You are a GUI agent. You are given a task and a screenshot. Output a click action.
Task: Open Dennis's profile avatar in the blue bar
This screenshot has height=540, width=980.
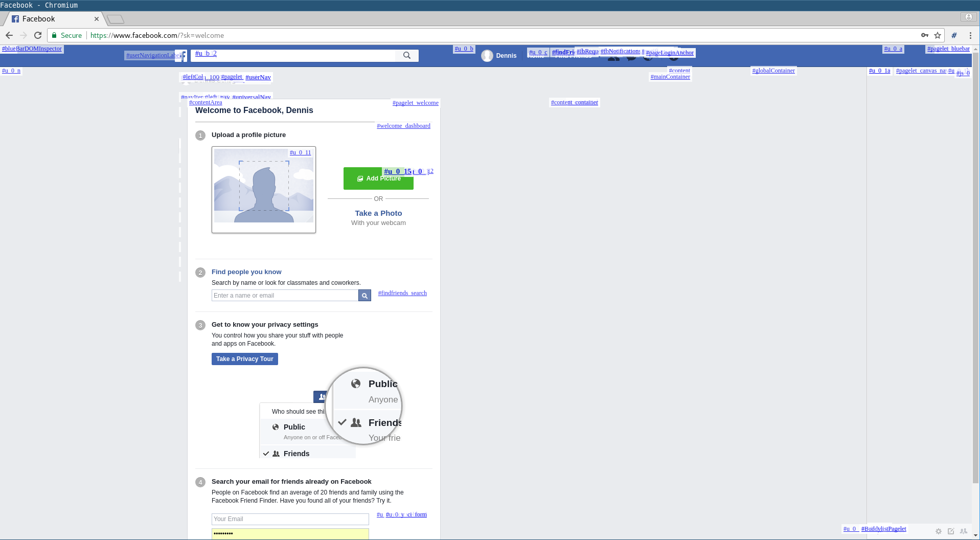(487, 56)
